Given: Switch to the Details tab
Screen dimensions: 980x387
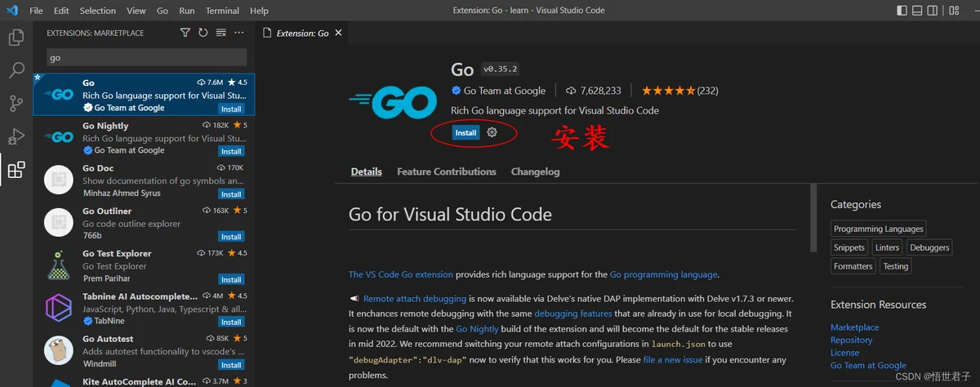Looking at the screenshot, I should tap(367, 171).
